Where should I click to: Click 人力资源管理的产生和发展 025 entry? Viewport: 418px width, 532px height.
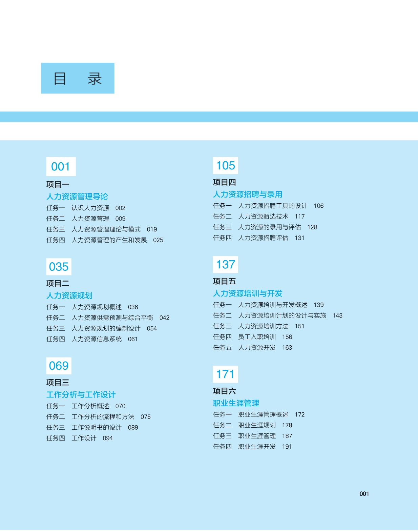(105, 240)
